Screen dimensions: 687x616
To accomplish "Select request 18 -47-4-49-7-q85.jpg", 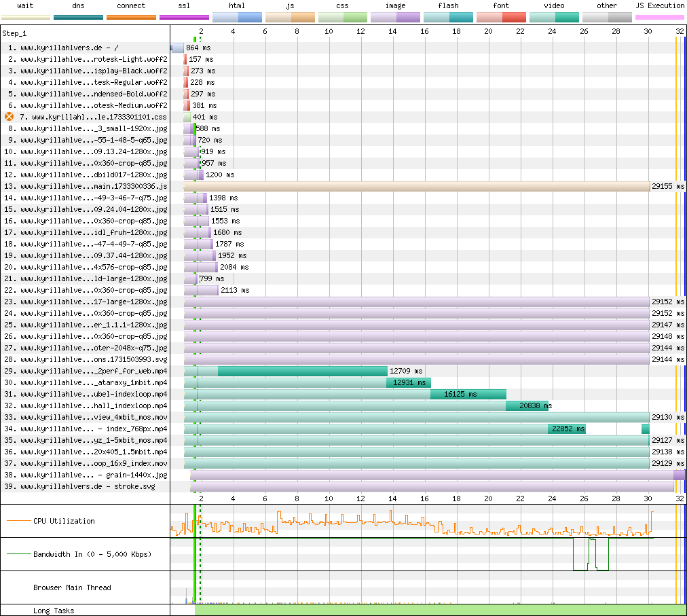I will coord(86,244).
